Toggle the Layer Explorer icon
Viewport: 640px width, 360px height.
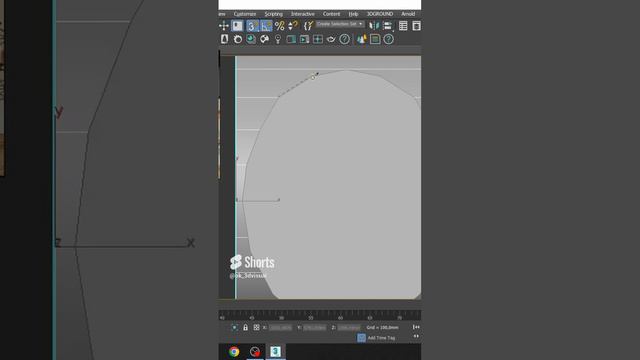pyautogui.click(x=416, y=26)
